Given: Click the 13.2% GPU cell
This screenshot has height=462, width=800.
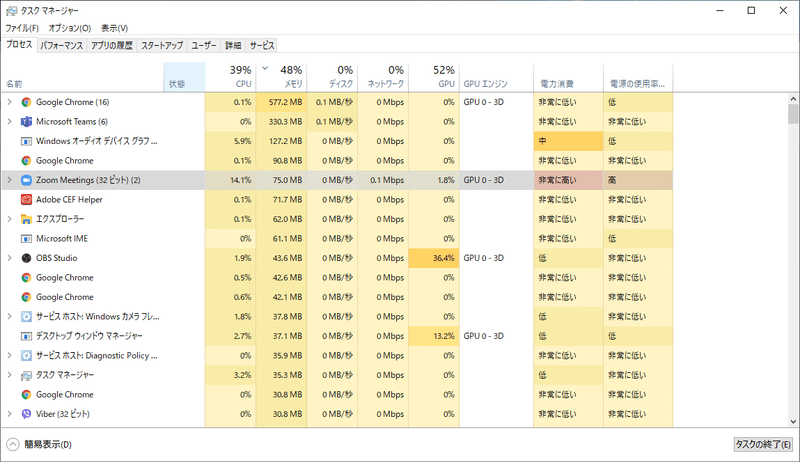Looking at the screenshot, I should [434, 336].
